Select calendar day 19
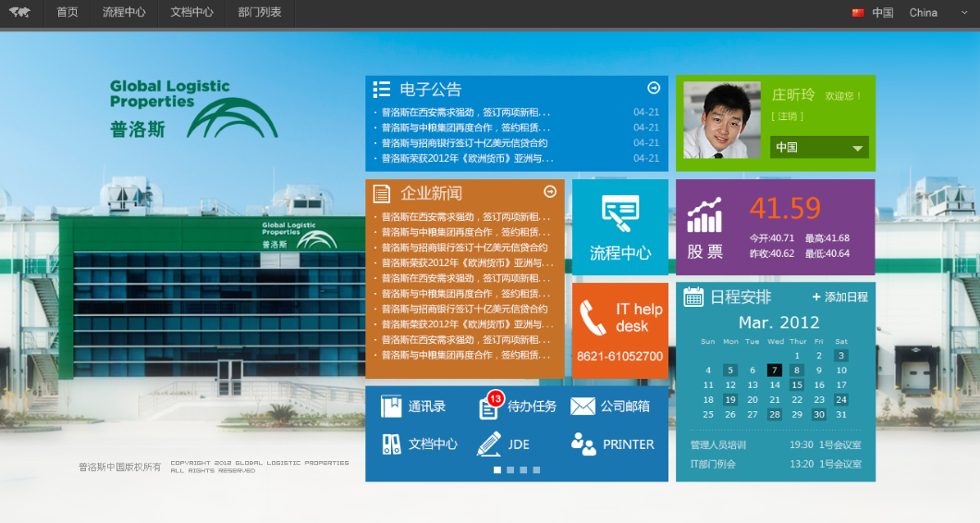The image size is (980, 523). pos(730,399)
